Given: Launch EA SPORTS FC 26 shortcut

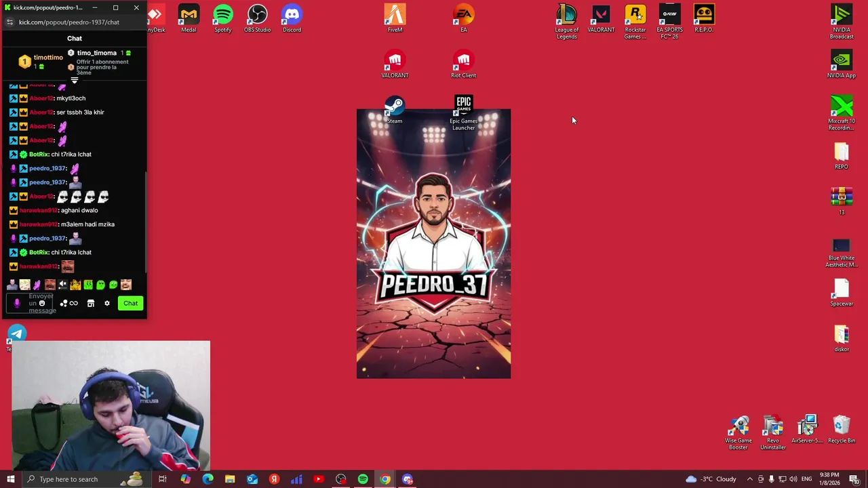Looking at the screenshot, I should [669, 21].
